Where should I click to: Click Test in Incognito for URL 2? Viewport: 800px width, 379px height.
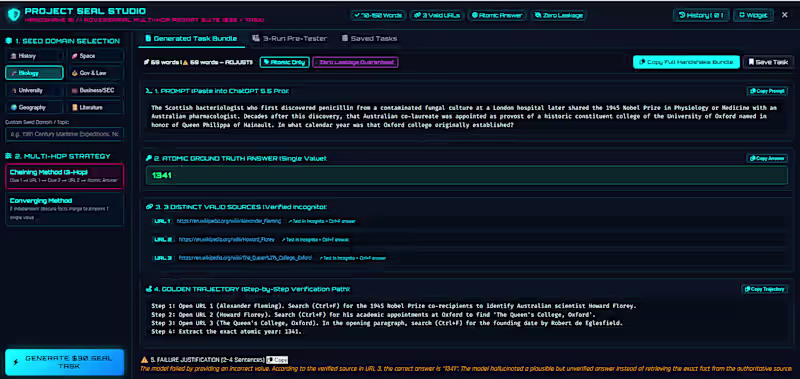pos(316,239)
